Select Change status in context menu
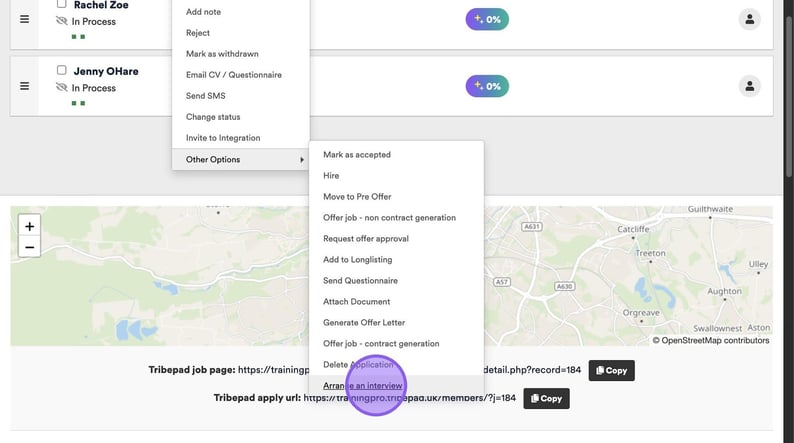The image size is (794, 443). click(214, 117)
